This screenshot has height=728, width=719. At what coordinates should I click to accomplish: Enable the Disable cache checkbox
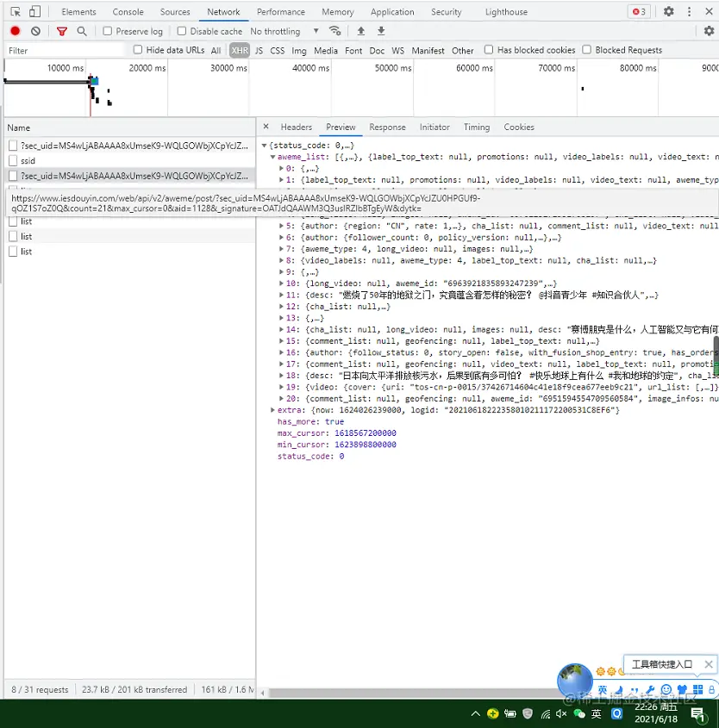pyautogui.click(x=182, y=31)
